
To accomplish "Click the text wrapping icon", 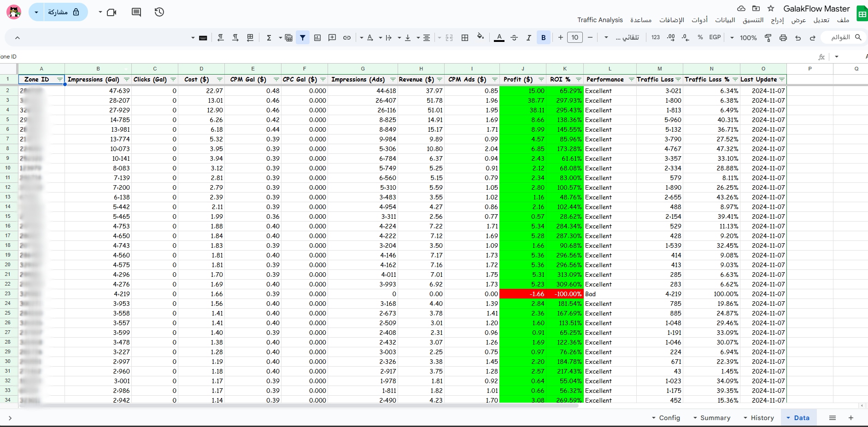I will point(389,38).
